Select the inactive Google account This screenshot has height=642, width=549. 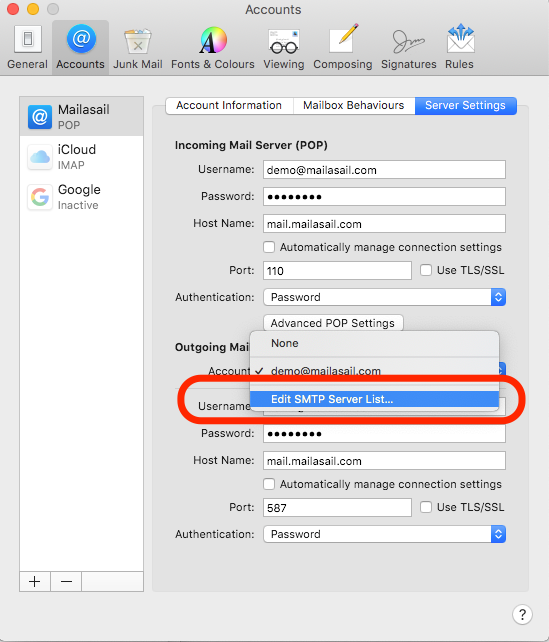click(81, 197)
